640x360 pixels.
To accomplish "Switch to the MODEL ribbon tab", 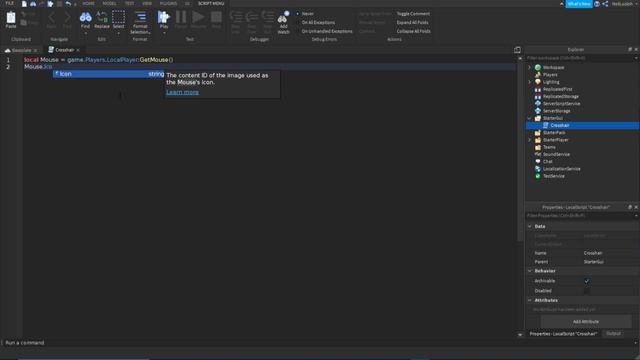I will click(x=109, y=4).
